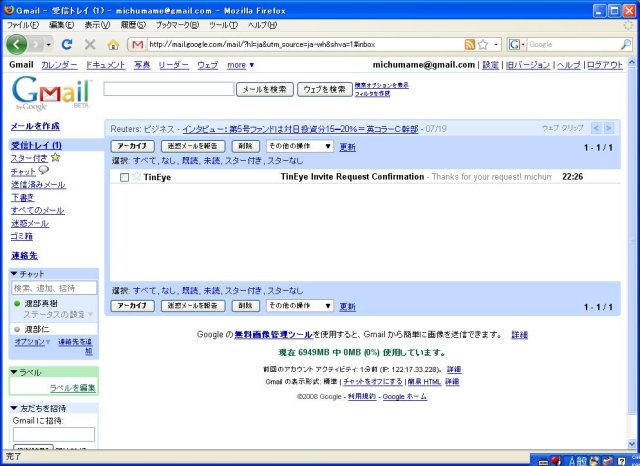Image resolution: width=640 pixels, height=466 pixels.
Task: Focus the Gmail mail search box
Action: 169,89
